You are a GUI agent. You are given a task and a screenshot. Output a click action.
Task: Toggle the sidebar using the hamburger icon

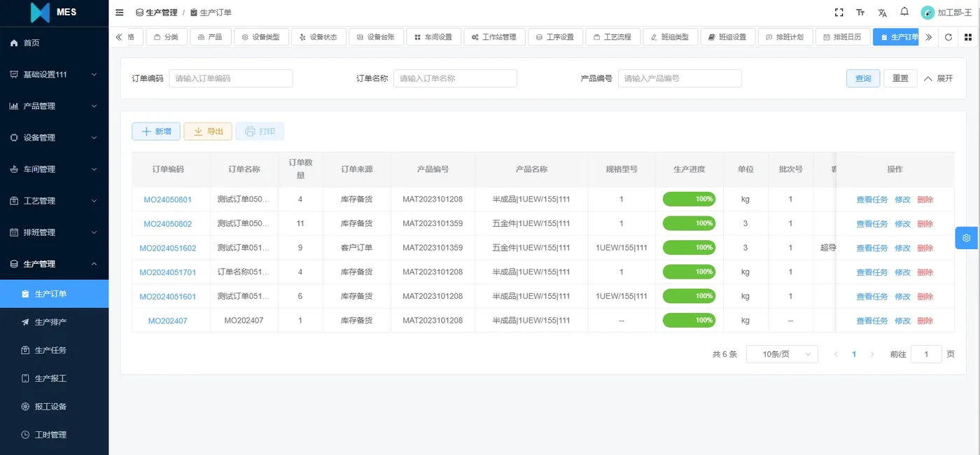(x=119, y=12)
